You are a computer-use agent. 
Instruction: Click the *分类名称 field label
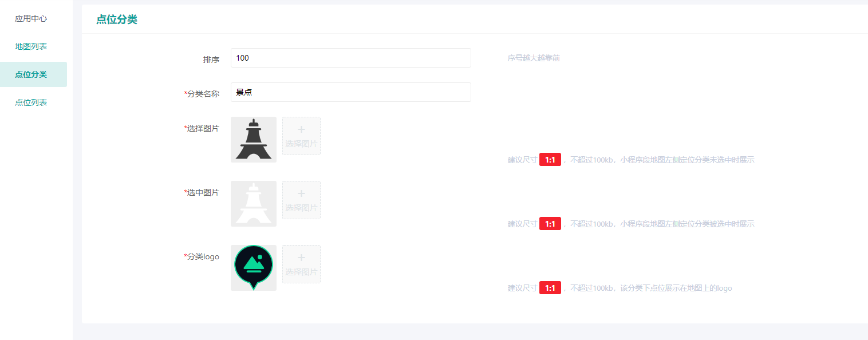tap(202, 94)
